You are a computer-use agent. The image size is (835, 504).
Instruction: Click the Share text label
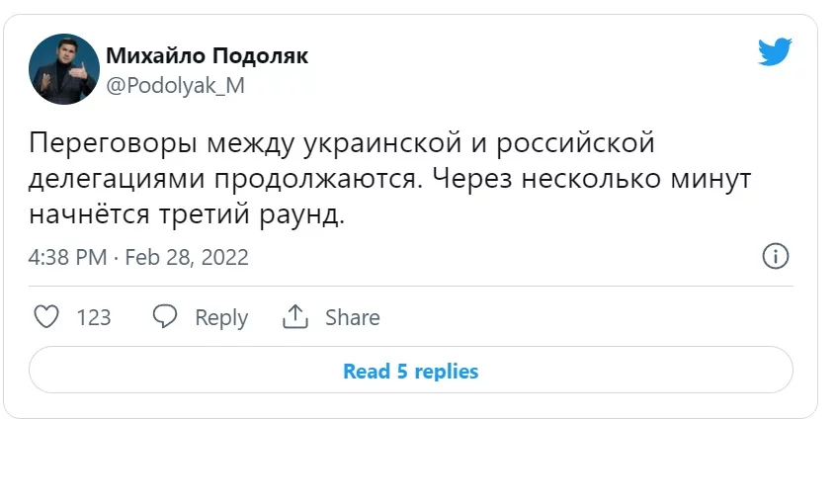tap(353, 317)
